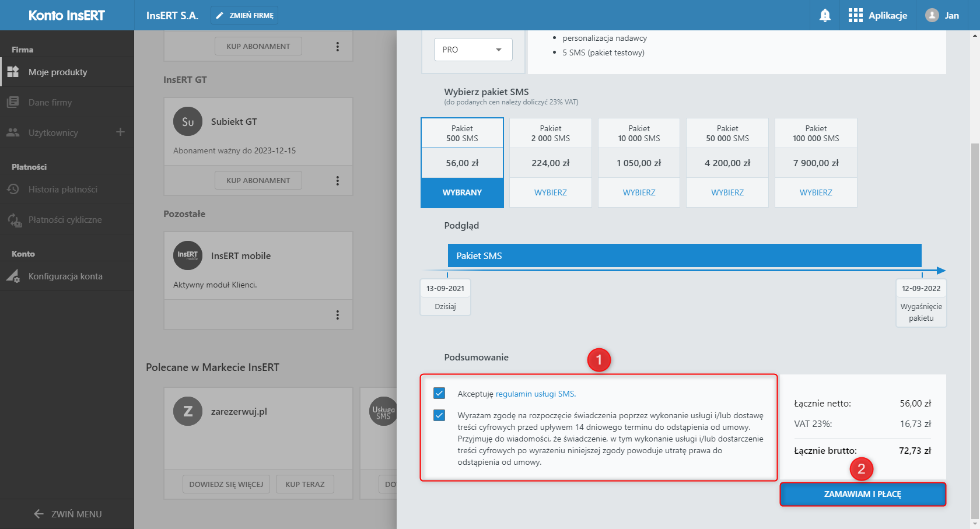Click the 13-09-2021 Dzisiaj date marker
This screenshot has height=529, width=980.
coord(446,297)
